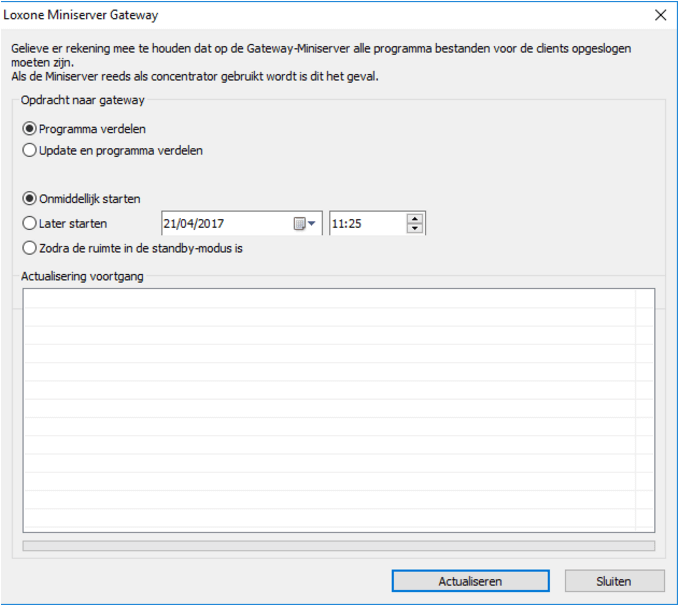Click hour 11 in the time field
This screenshot has height=608, width=681.
[338, 224]
